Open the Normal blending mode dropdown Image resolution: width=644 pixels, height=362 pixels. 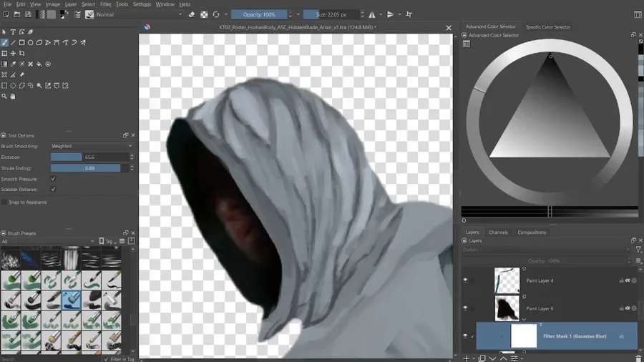(x=140, y=14)
